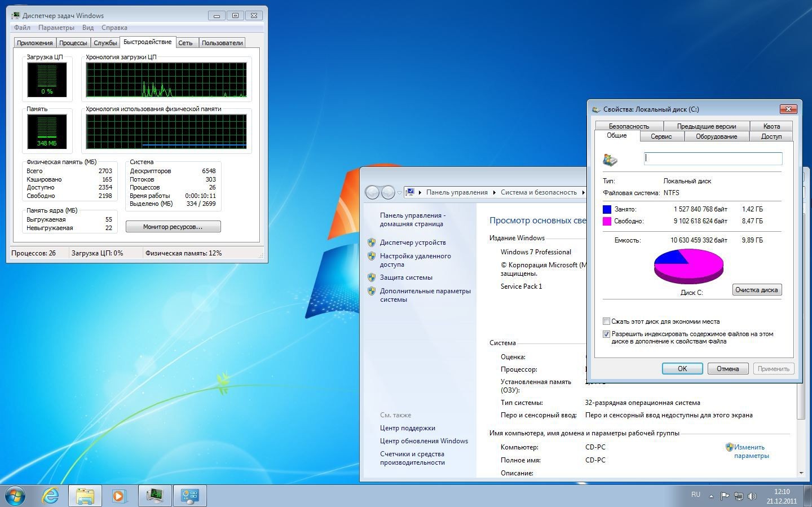Open 'Квота' tab in disk properties
The height and width of the screenshot is (507, 812).
(x=771, y=126)
